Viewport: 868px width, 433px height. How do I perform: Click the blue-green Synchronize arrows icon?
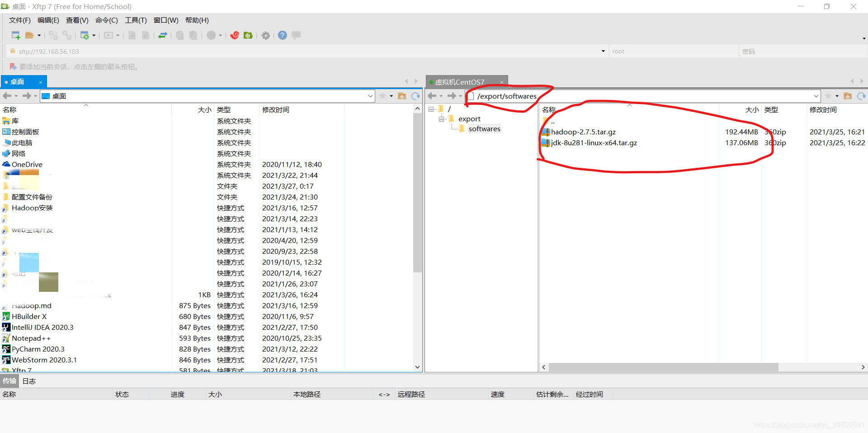point(163,35)
